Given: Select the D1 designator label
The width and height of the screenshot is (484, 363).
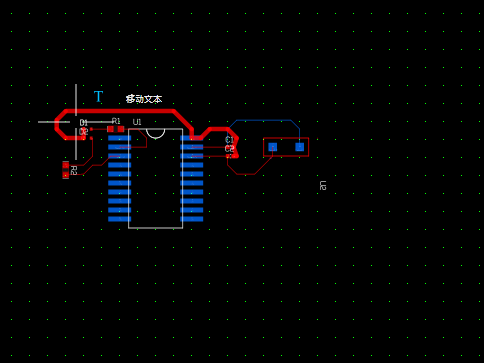Looking at the screenshot, I should pos(84,123).
